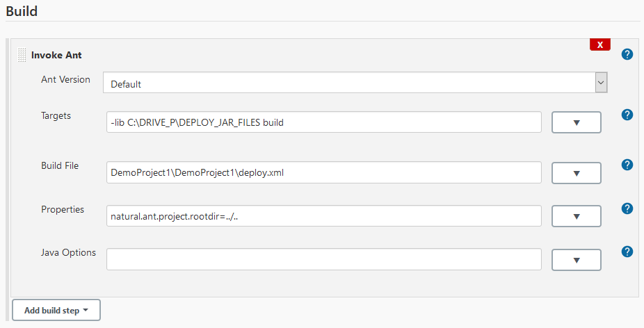The image size is (644, 328).
Task: Click the Invoke Ant step title
Action: [x=56, y=55]
